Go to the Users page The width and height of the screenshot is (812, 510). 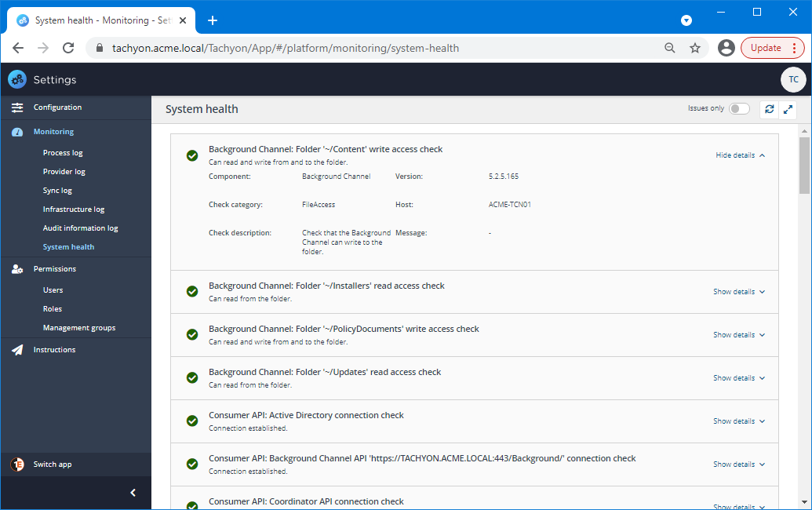tap(53, 290)
